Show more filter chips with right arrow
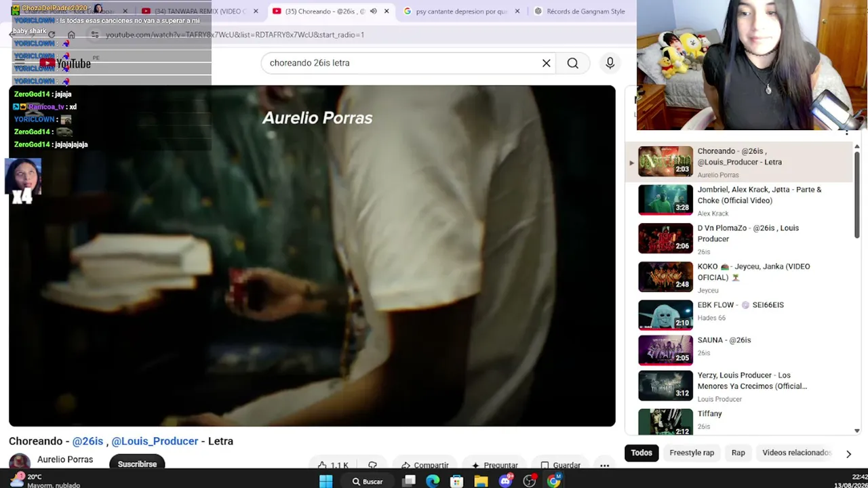 848,453
